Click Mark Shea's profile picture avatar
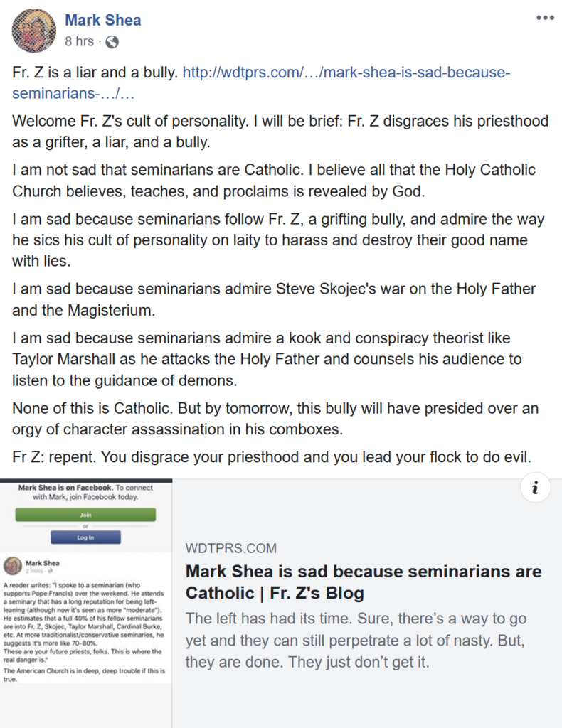 click(33, 31)
